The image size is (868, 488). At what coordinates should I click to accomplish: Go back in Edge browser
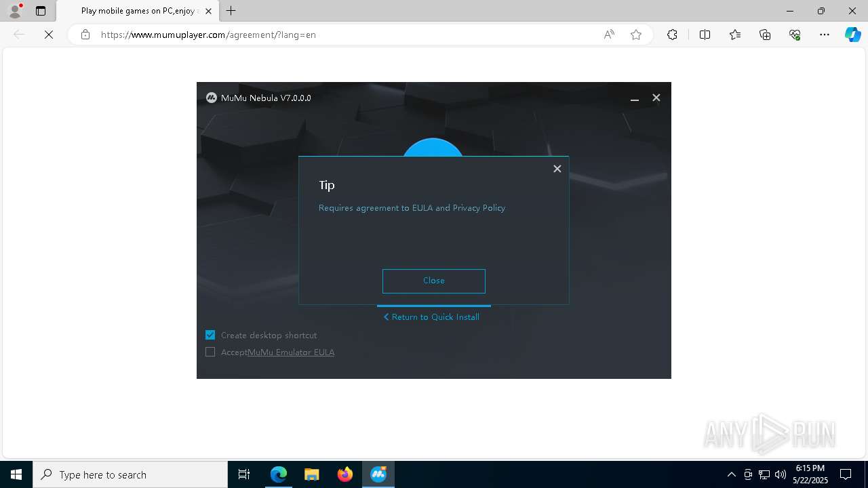coord(19,35)
